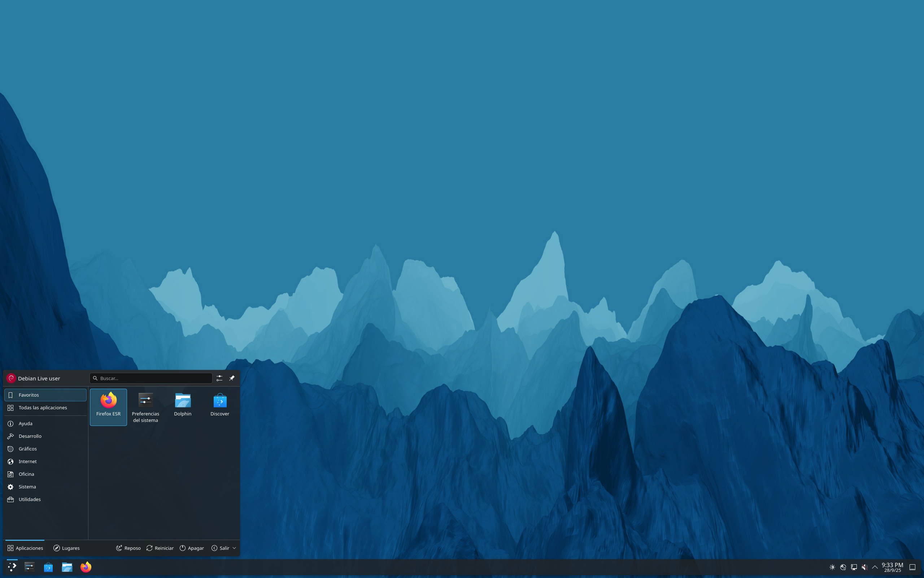Open Discover software center from the favorites grid
The width and height of the screenshot is (924, 578).
click(x=220, y=407)
